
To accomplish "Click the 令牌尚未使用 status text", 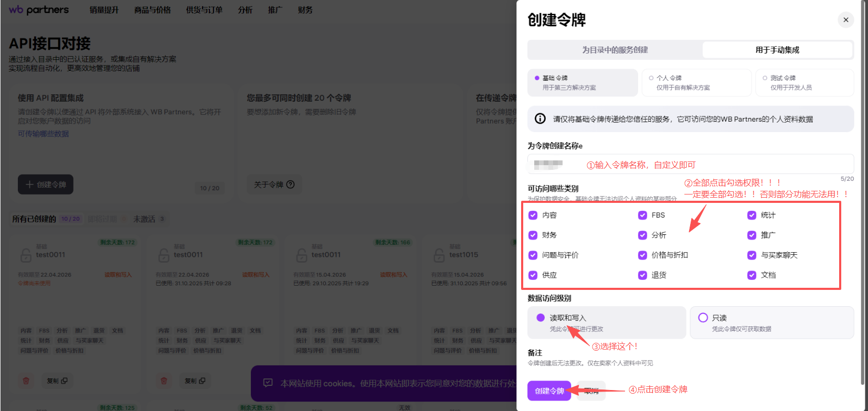I will (x=34, y=283).
